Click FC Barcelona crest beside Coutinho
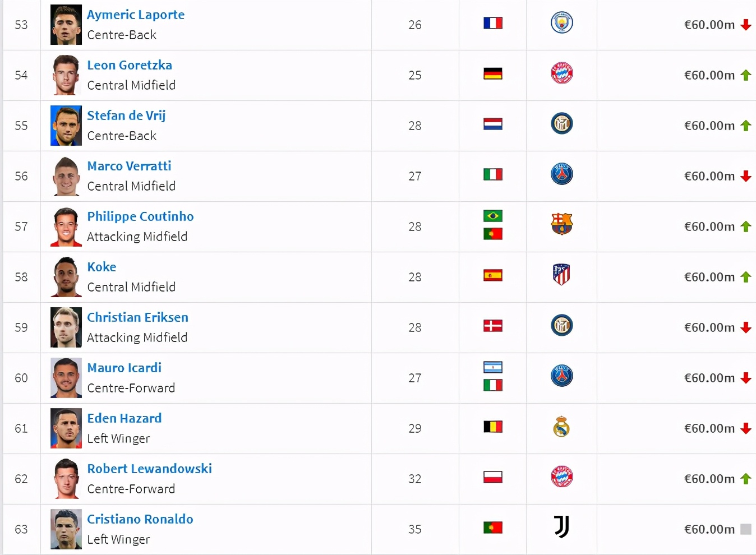 (x=561, y=224)
